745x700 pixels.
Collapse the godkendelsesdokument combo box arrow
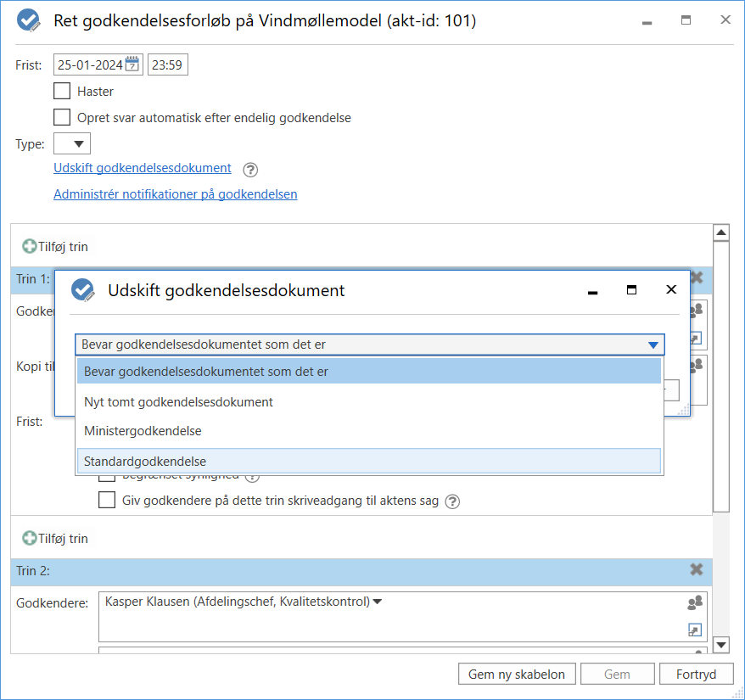[653, 344]
